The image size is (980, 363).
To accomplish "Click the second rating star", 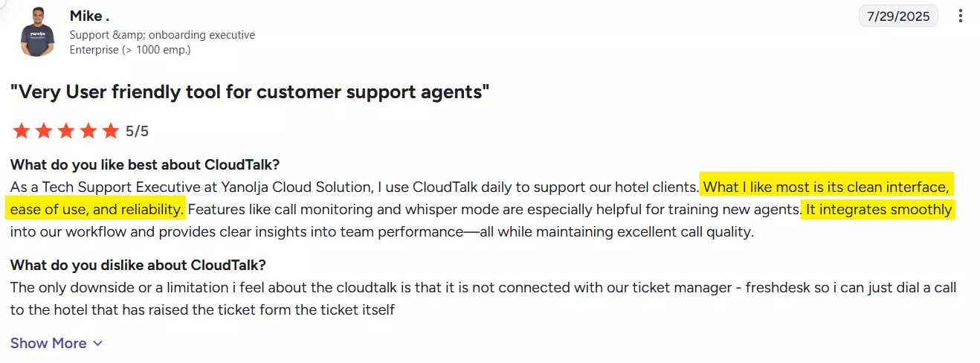I will pyautogui.click(x=43, y=132).
